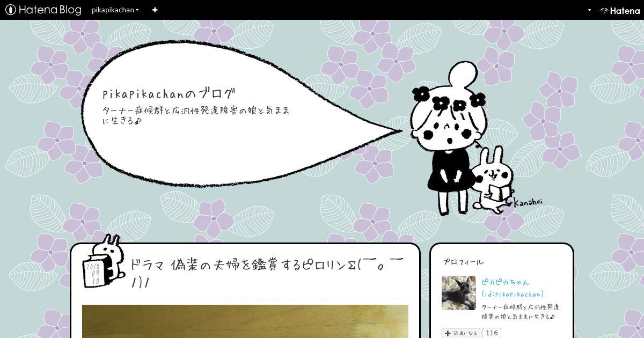Open the top-right small dropdown arrow
The height and width of the screenshot is (338, 644).
click(x=589, y=10)
